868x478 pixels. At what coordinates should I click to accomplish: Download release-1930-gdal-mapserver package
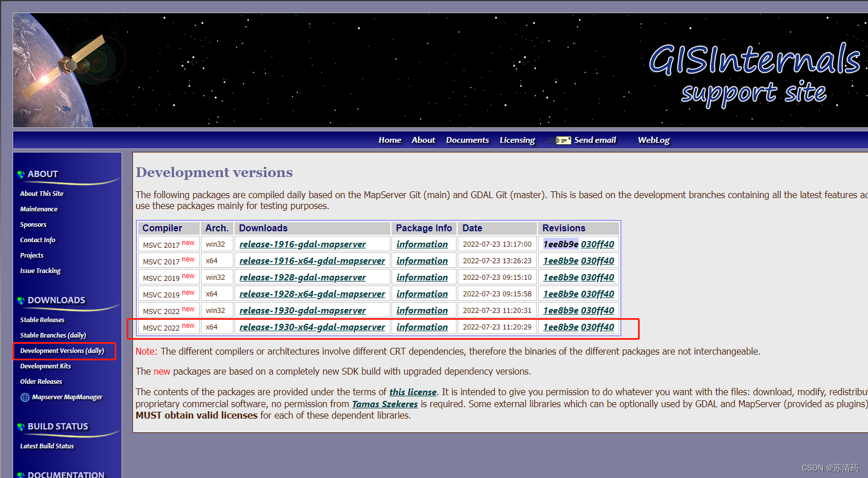[302, 311]
